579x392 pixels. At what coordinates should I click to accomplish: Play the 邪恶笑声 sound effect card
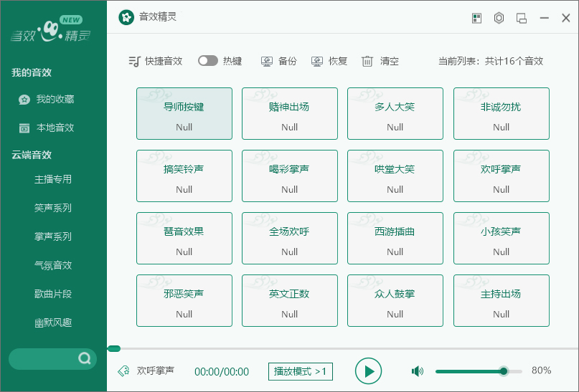[184, 300]
